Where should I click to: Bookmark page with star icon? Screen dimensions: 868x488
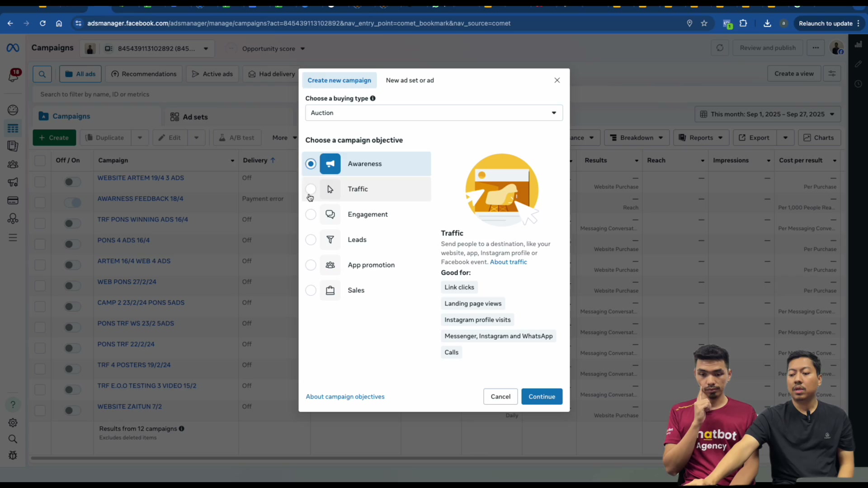(704, 23)
